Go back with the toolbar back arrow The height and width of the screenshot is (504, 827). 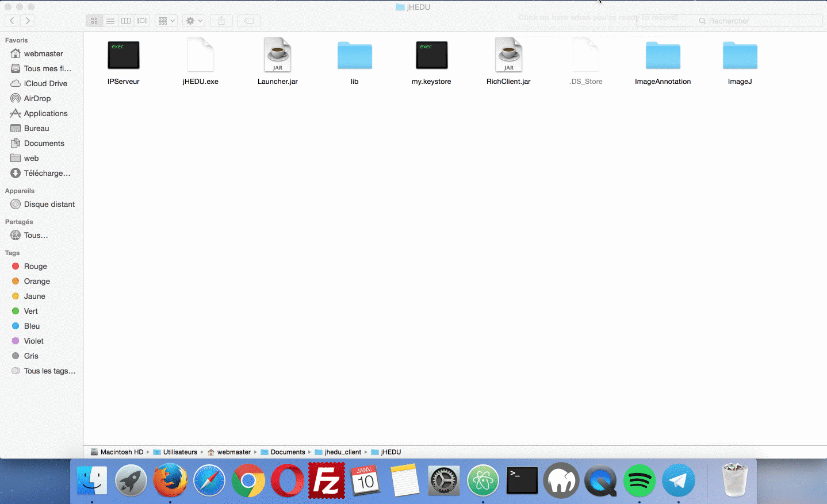tap(12, 21)
